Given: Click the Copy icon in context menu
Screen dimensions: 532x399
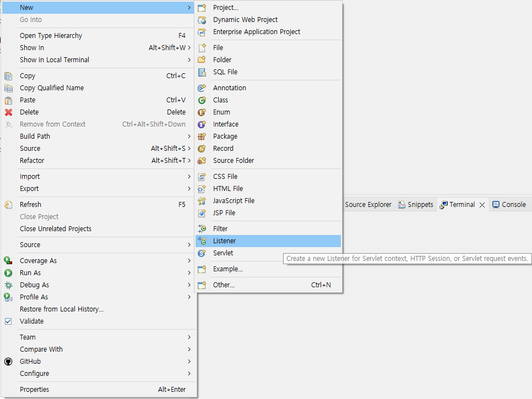Looking at the screenshot, I should [x=8, y=76].
